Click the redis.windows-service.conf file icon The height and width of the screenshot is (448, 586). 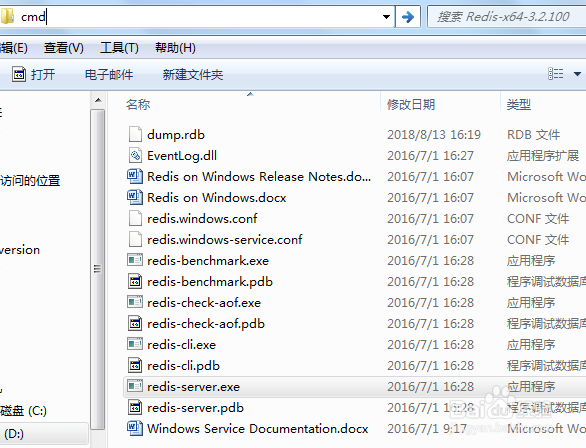pyautogui.click(x=135, y=239)
